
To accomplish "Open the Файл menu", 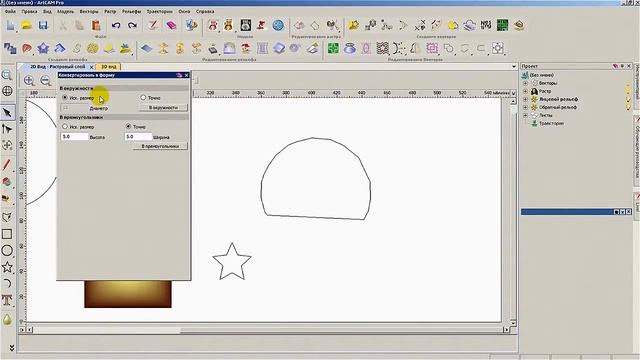I will [x=10, y=11].
